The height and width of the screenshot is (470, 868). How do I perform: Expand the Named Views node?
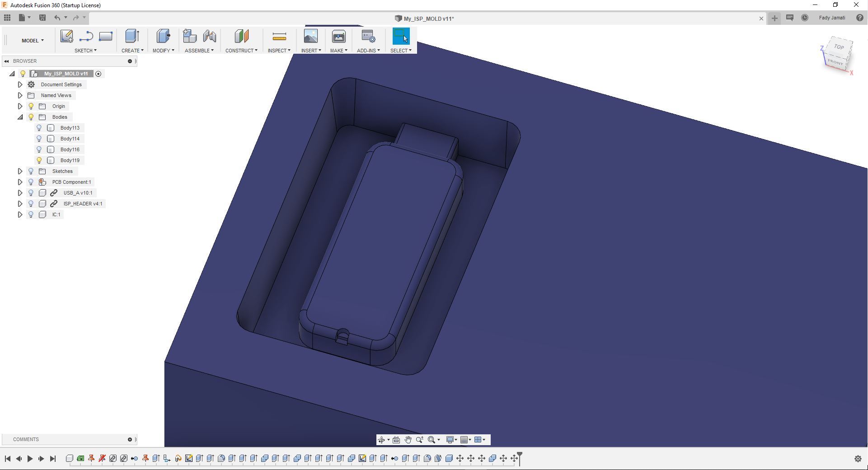20,95
